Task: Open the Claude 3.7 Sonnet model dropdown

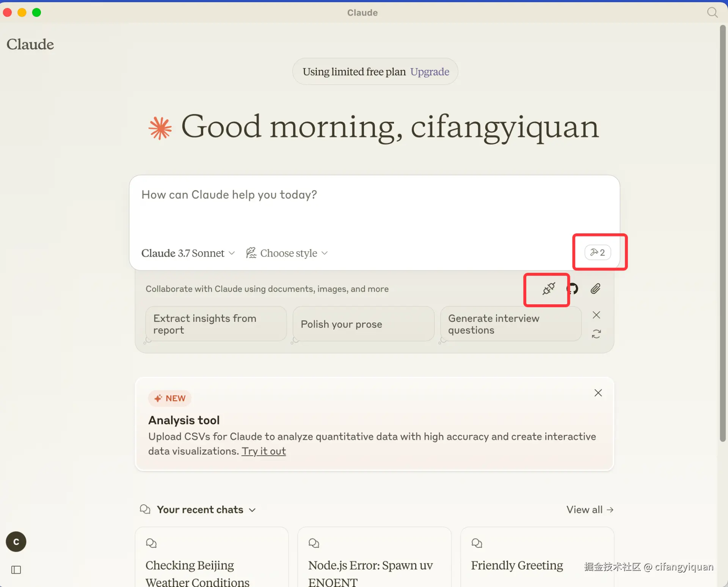Action: [x=188, y=253]
